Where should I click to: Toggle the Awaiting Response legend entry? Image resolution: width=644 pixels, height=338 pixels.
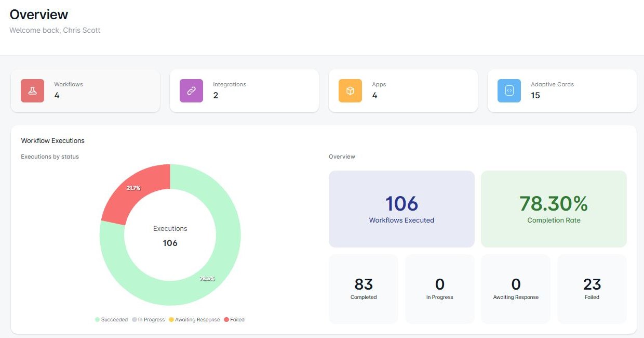pos(194,320)
